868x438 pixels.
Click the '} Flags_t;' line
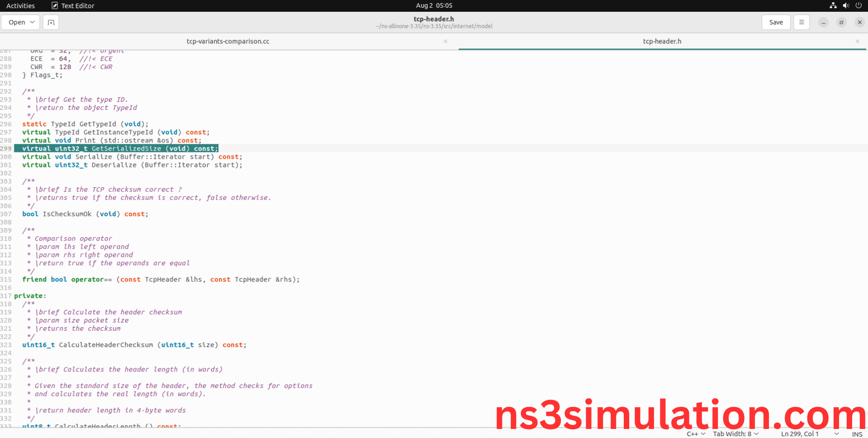click(42, 75)
